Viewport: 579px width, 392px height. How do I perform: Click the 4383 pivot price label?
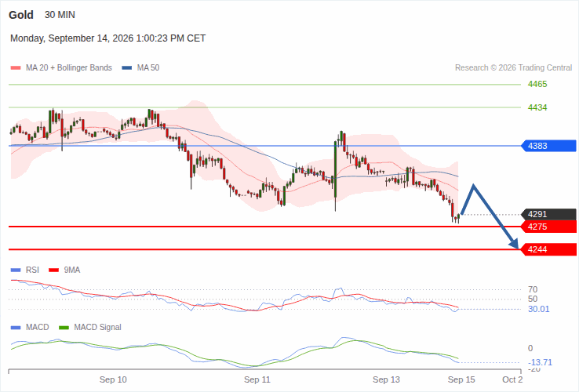(549, 146)
